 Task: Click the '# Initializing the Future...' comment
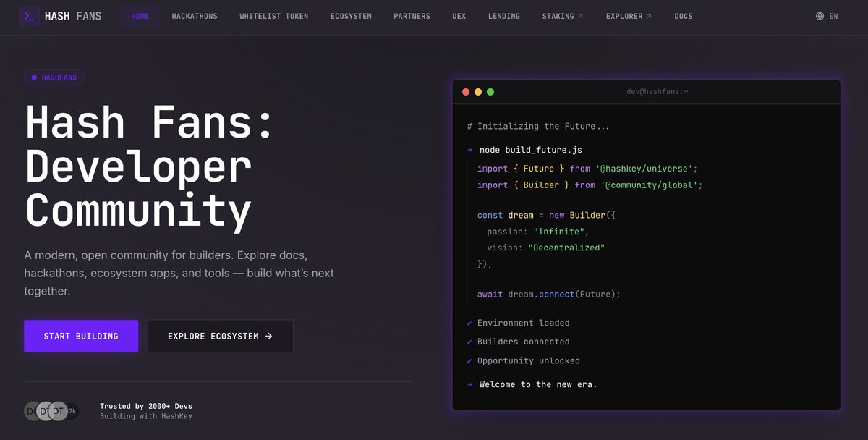[539, 126]
